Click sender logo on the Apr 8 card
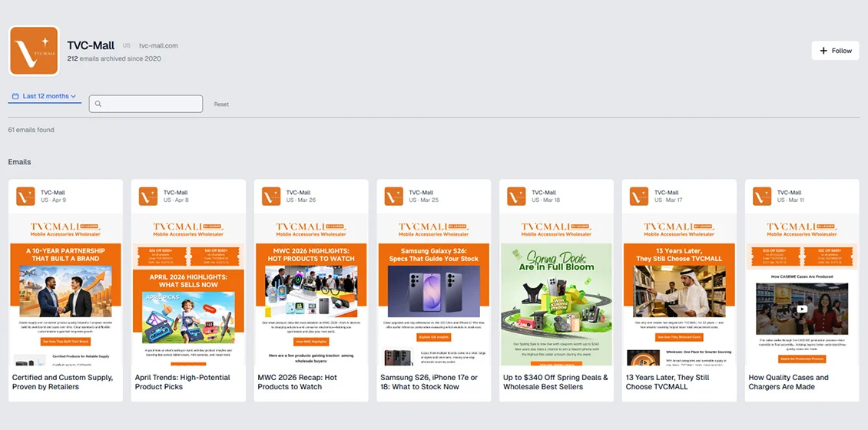This screenshot has height=430, width=868. pyautogui.click(x=148, y=196)
